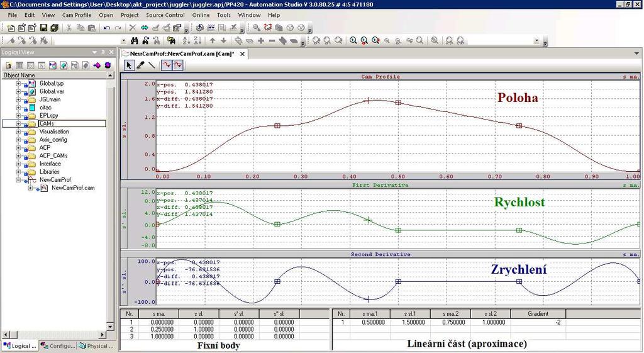Click the move down arrow icon
The height and width of the screenshot is (353, 644).
point(223,40)
